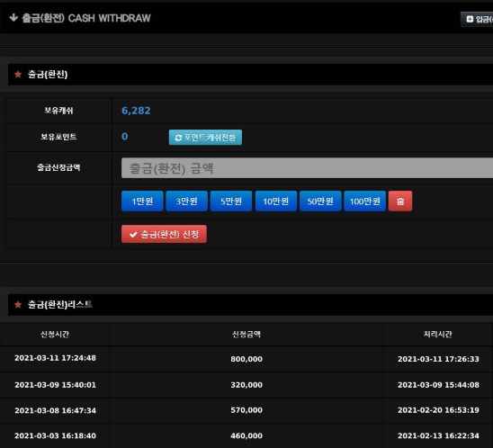Screen dimensions: 493x448
Task: Click the down arrow beside CASH WITHDRAW
Action: (x=13, y=18)
